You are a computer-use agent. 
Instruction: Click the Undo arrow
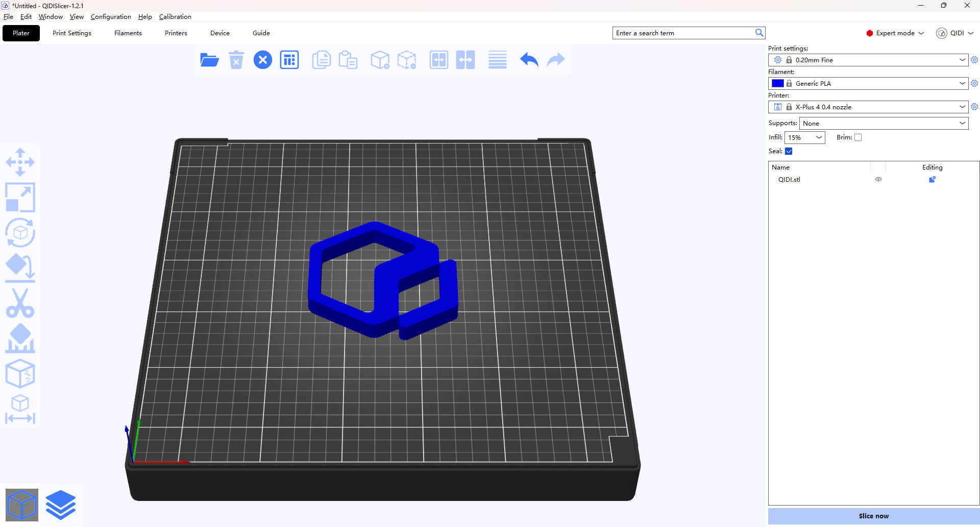tap(529, 60)
